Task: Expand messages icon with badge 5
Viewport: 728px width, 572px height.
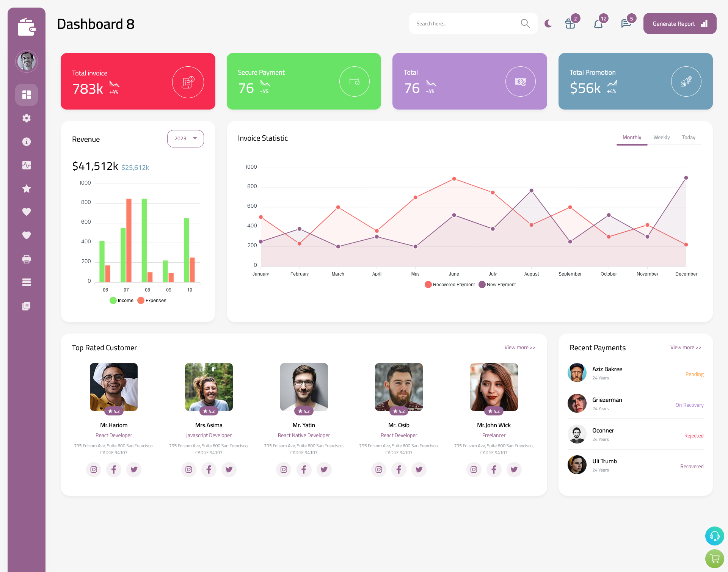Action: pyautogui.click(x=625, y=24)
